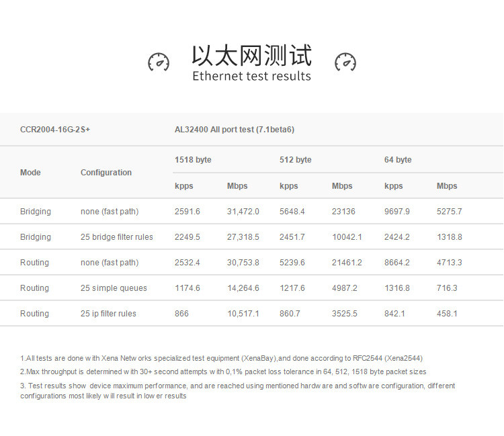This screenshot has height=436, width=504.
Task: Click the value 23136
Action: click(343, 212)
